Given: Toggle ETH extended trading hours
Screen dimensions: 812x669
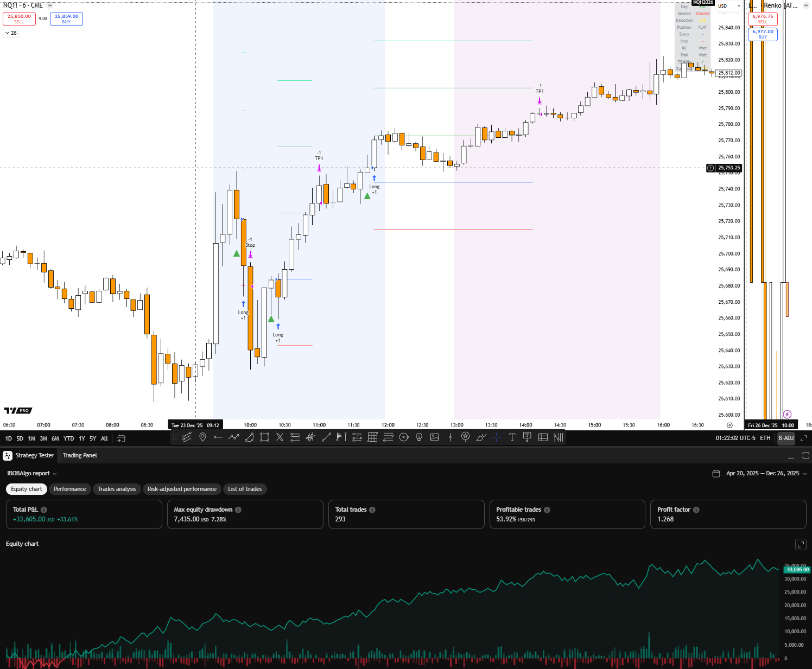Looking at the screenshot, I should (765, 438).
